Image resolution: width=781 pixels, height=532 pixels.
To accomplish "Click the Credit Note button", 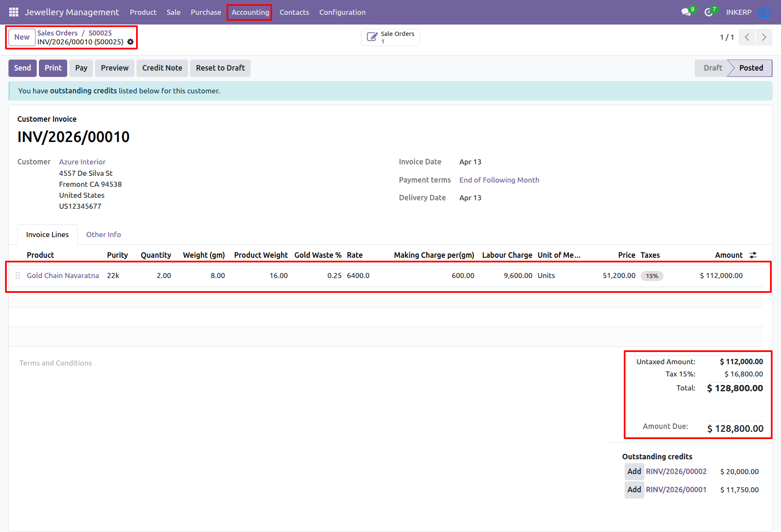I will [162, 68].
